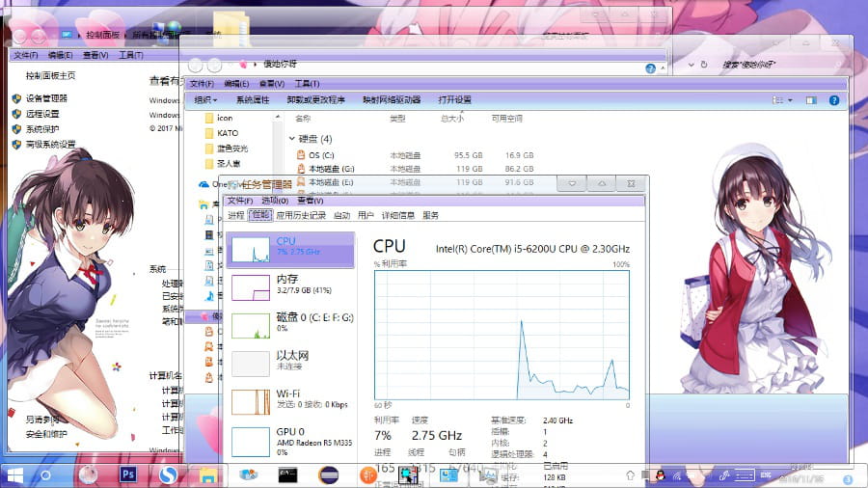Switch to the 详细信息 tab
Viewport: 868px width, 488px height.
(x=398, y=215)
